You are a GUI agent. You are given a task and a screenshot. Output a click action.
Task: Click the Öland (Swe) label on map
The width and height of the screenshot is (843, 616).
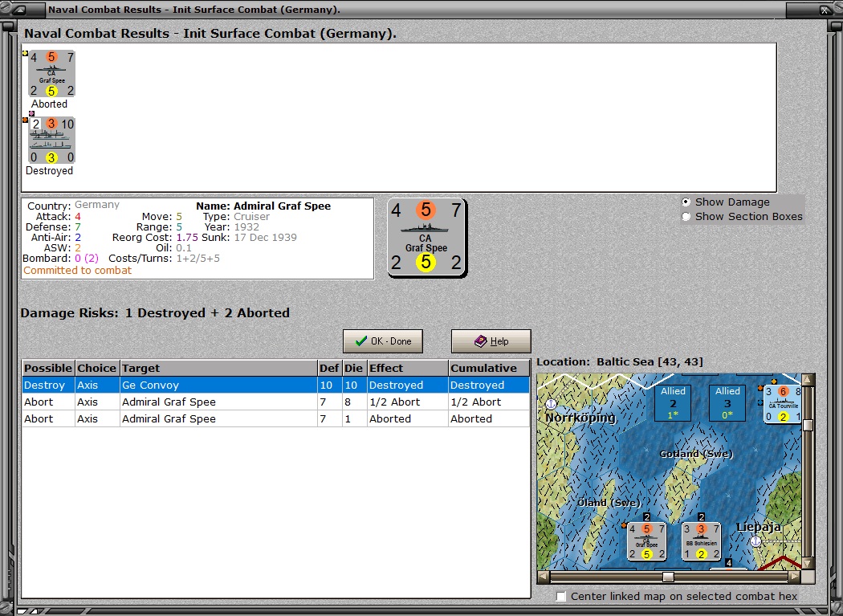click(609, 503)
